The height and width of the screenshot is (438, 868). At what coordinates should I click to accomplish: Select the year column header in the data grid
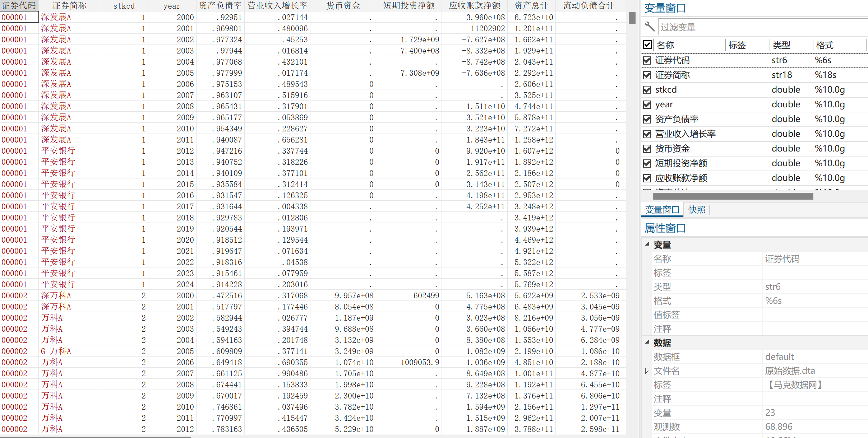(172, 6)
